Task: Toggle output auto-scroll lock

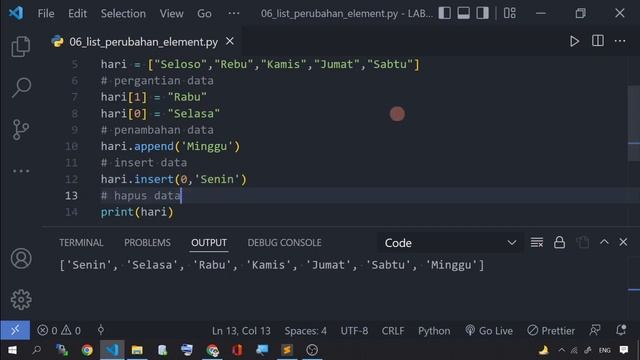Action: (x=559, y=242)
